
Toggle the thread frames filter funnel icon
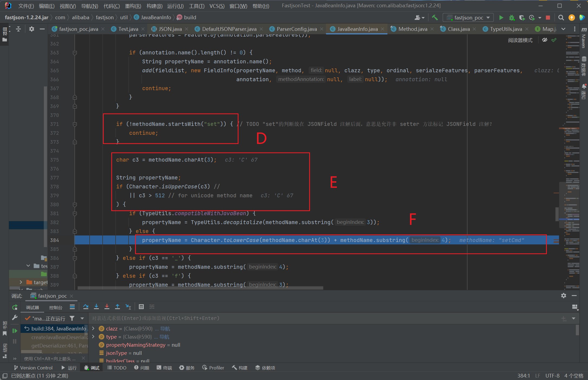coord(72,318)
